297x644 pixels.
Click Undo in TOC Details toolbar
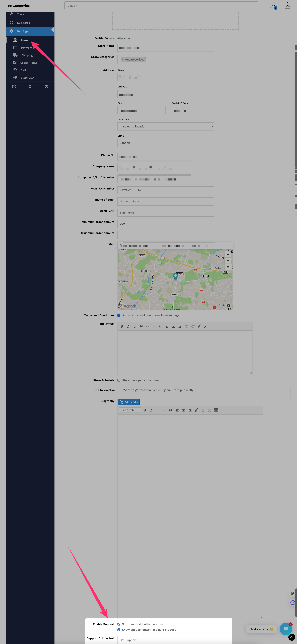click(x=186, y=326)
